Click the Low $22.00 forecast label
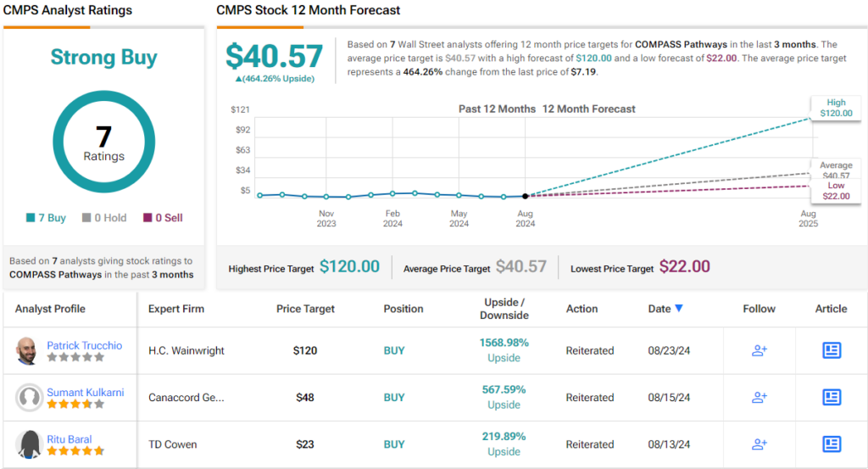Viewport: 868px width, 469px height. pyautogui.click(x=836, y=191)
